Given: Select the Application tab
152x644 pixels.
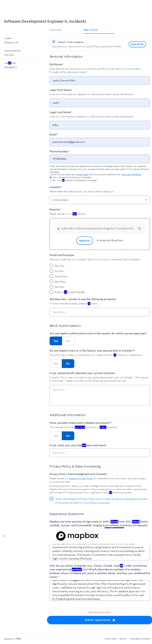Looking at the screenshot, I should tap(91, 30).
